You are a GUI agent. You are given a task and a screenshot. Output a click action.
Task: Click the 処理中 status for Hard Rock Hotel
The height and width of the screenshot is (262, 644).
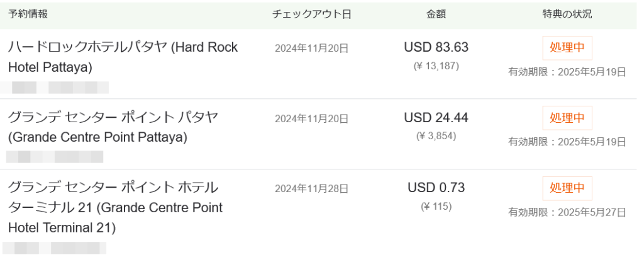[567, 48]
